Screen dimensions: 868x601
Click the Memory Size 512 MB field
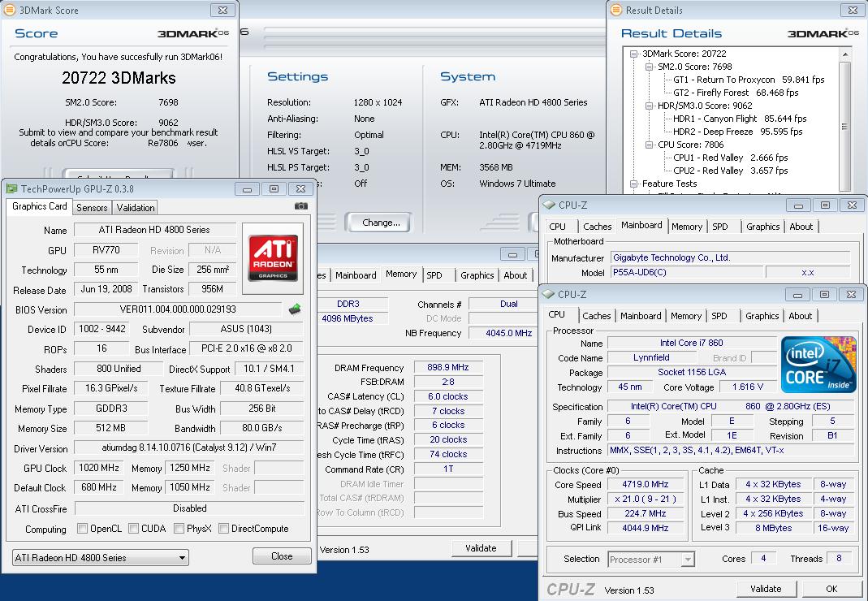(110, 428)
